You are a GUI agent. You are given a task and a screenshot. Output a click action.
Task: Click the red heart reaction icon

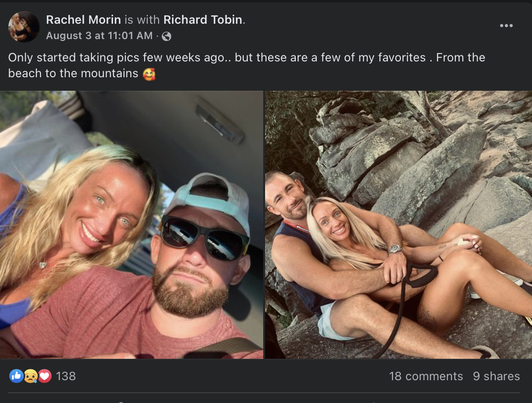click(45, 376)
